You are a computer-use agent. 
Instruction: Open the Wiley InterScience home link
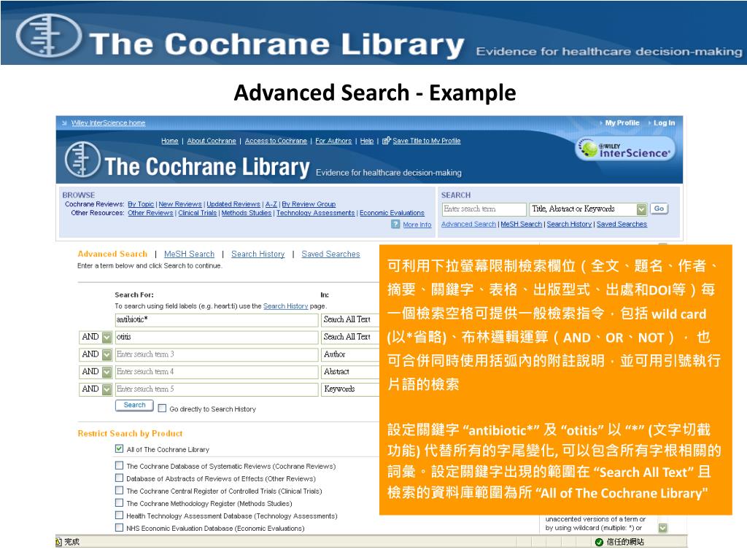108,122
